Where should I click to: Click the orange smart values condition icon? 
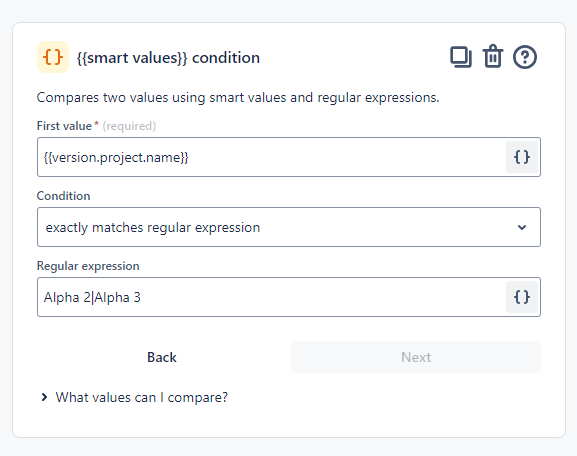(53, 57)
